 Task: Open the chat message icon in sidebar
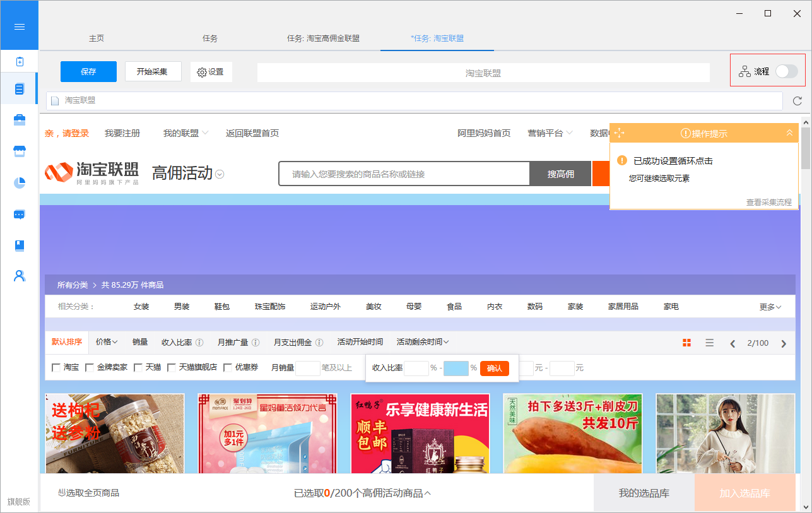(20, 215)
